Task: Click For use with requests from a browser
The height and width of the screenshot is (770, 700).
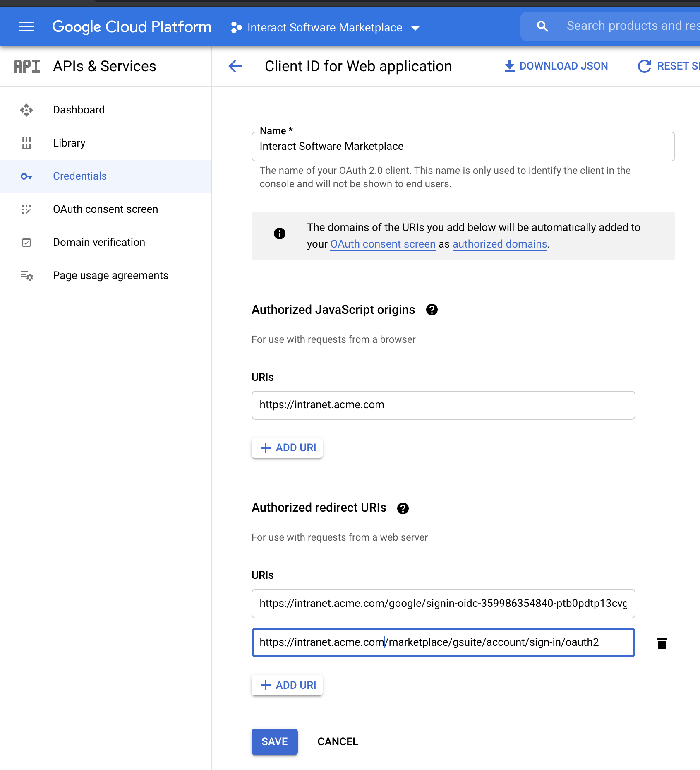Action: (x=333, y=339)
